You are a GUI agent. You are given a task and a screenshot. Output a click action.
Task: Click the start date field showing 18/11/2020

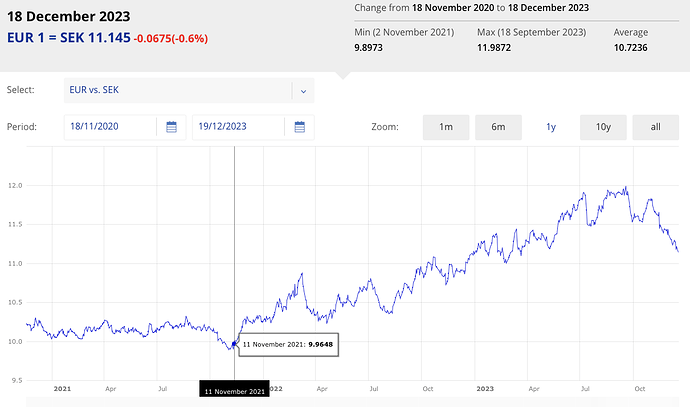tap(106, 127)
